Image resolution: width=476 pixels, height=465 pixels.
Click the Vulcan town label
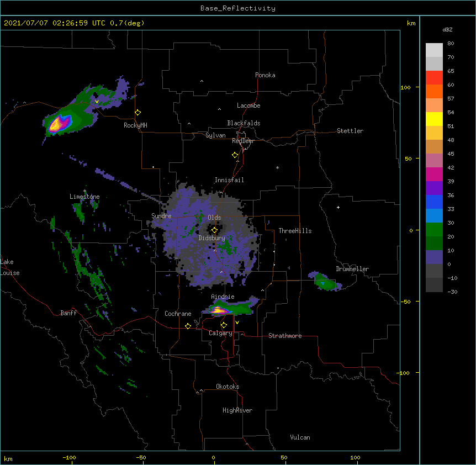(x=300, y=437)
